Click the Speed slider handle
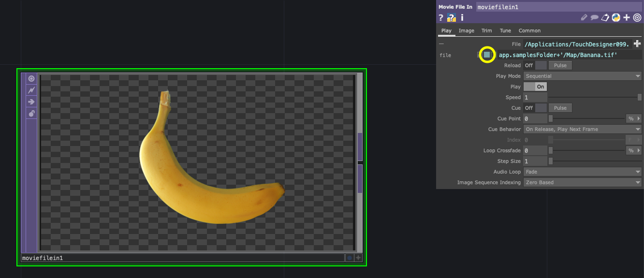This screenshot has height=278, width=644. coord(640,97)
